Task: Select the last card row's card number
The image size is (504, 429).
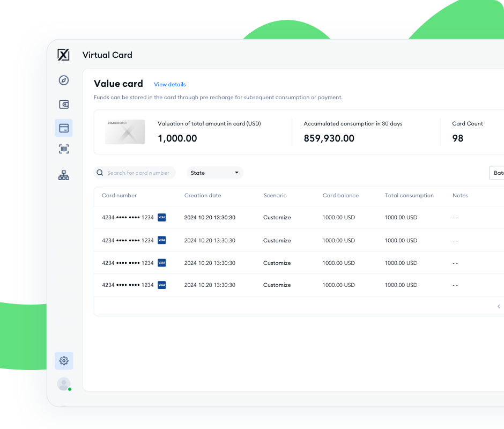Action: click(x=128, y=285)
